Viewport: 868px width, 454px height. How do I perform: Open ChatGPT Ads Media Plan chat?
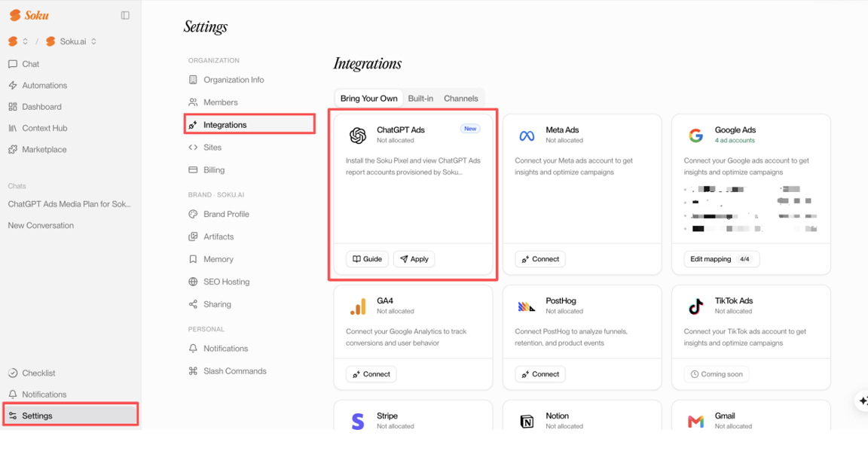(69, 204)
